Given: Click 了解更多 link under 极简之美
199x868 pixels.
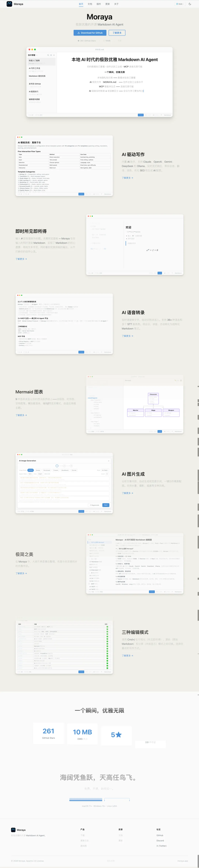Looking at the screenshot, I should click(21, 573).
